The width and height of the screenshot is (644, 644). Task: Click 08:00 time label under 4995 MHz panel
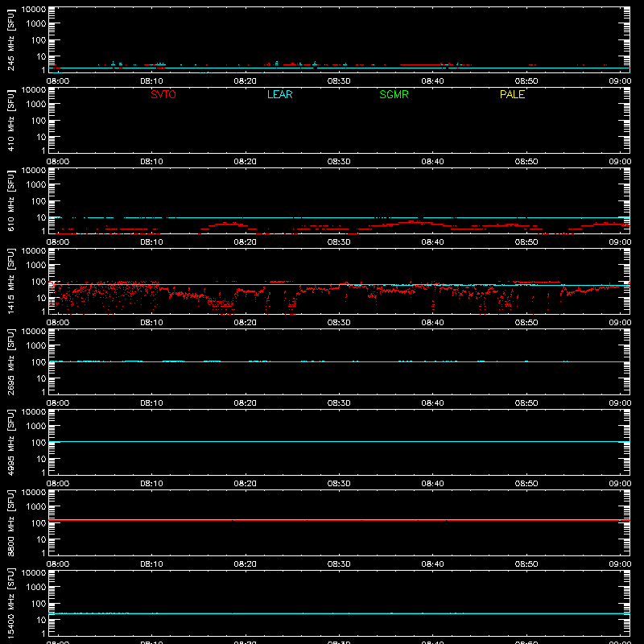click(x=58, y=484)
